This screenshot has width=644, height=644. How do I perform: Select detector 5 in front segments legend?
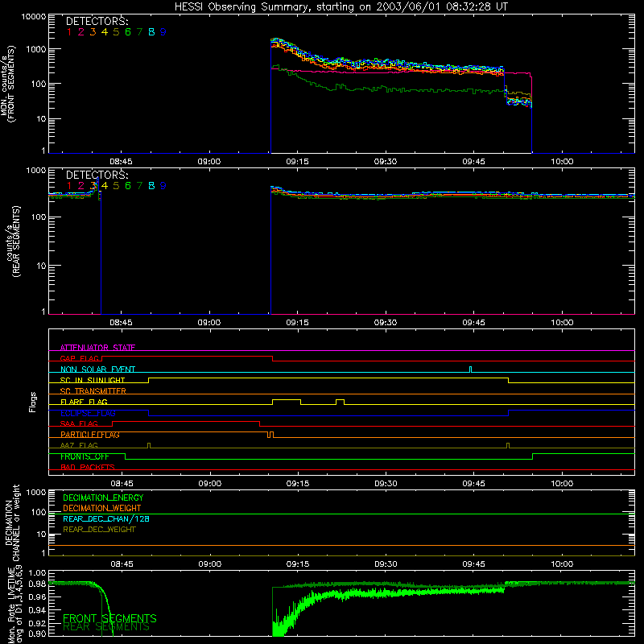coord(116,32)
